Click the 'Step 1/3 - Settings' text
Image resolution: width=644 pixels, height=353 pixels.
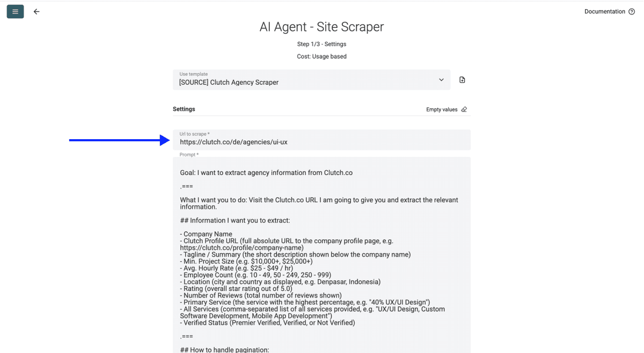321,44
